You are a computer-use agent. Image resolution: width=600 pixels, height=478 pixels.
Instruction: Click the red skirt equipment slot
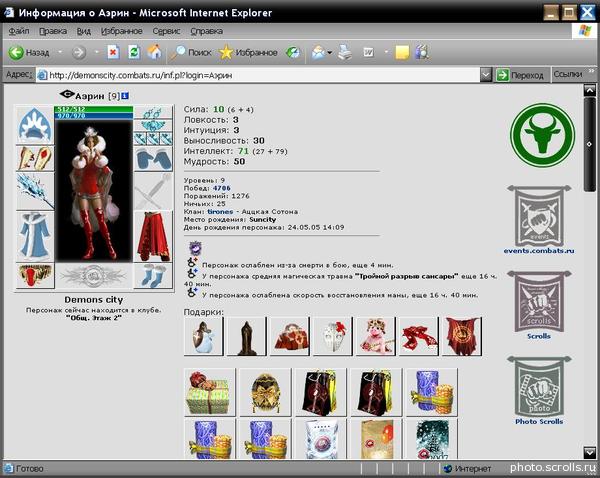(153, 236)
